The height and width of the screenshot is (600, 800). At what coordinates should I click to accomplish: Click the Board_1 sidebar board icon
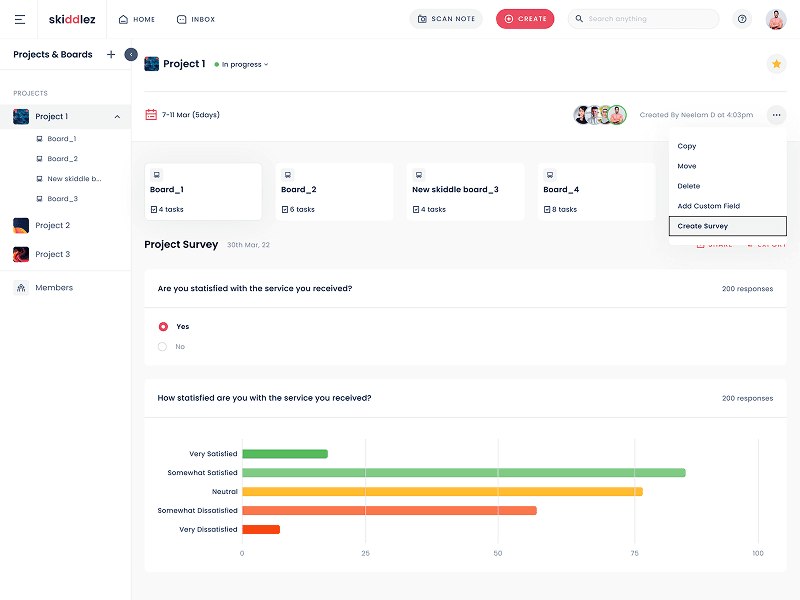(39, 139)
